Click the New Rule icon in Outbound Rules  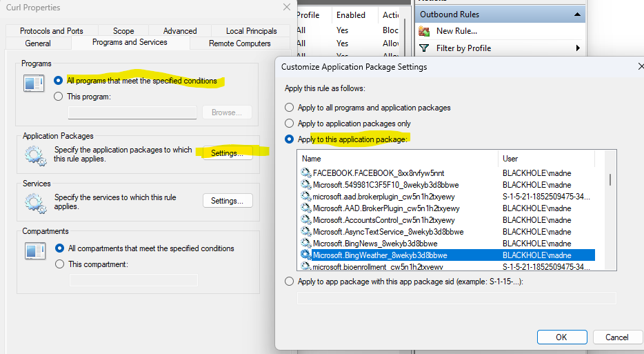(x=424, y=31)
